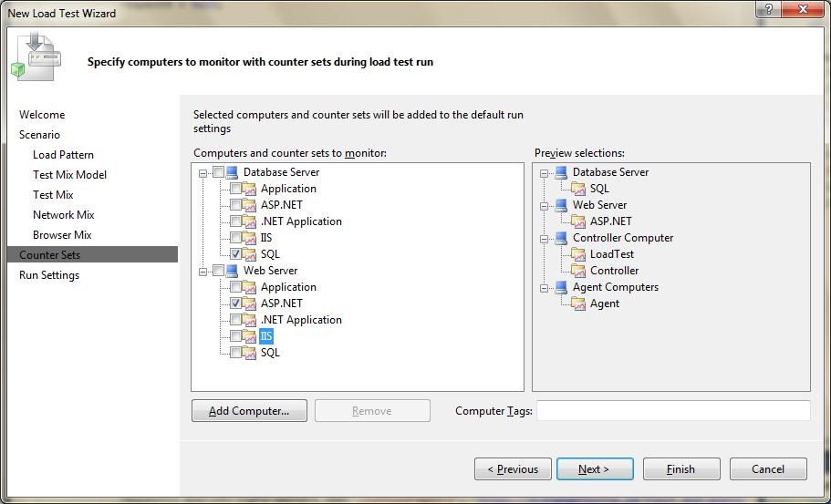
Task: Enable the IIS checkbox under Web Server
Action: (236, 336)
